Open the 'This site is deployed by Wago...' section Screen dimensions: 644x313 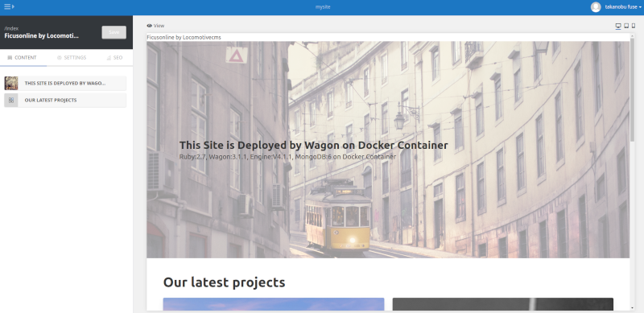(x=65, y=83)
